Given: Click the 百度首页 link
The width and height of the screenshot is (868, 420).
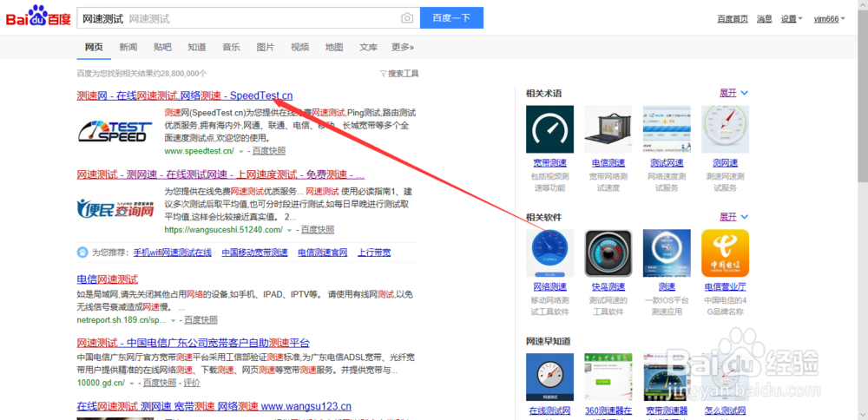Looking at the screenshot, I should [x=733, y=19].
